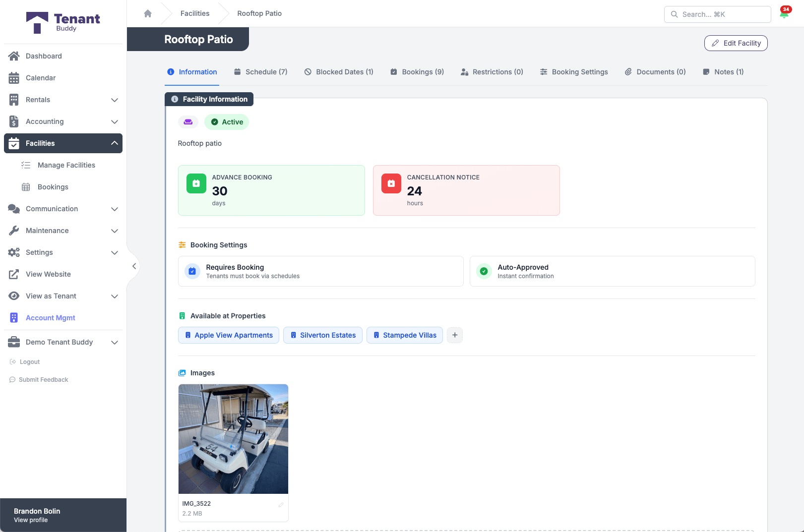Click the Demo Tenant Buddy briefcase icon

coord(14,342)
